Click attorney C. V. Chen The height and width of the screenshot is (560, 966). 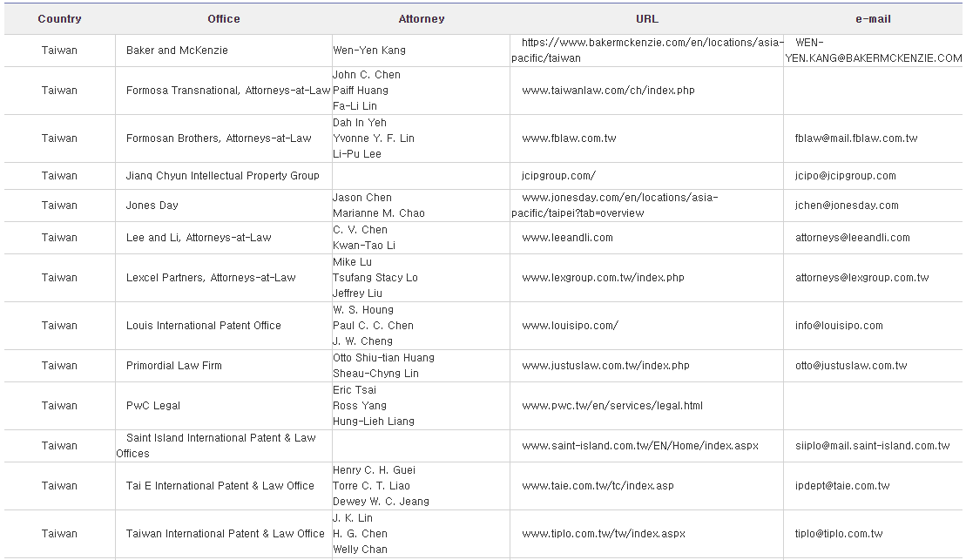tap(360, 230)
